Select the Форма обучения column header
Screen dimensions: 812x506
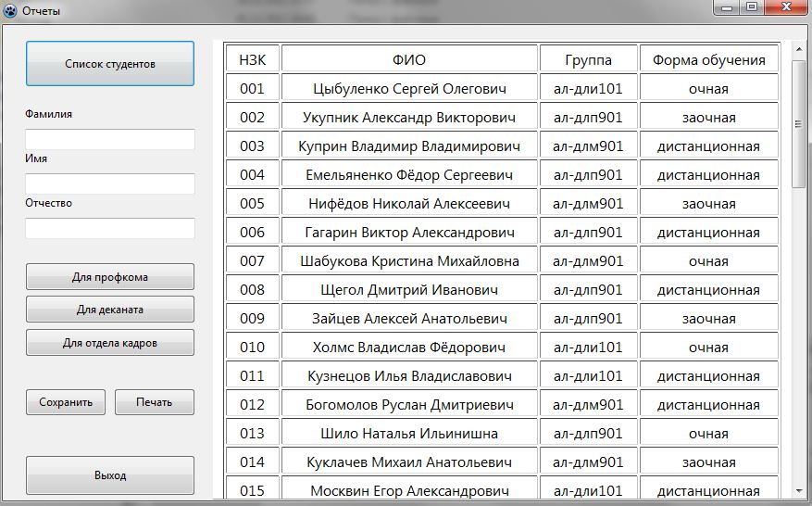(x=709, y=59)
